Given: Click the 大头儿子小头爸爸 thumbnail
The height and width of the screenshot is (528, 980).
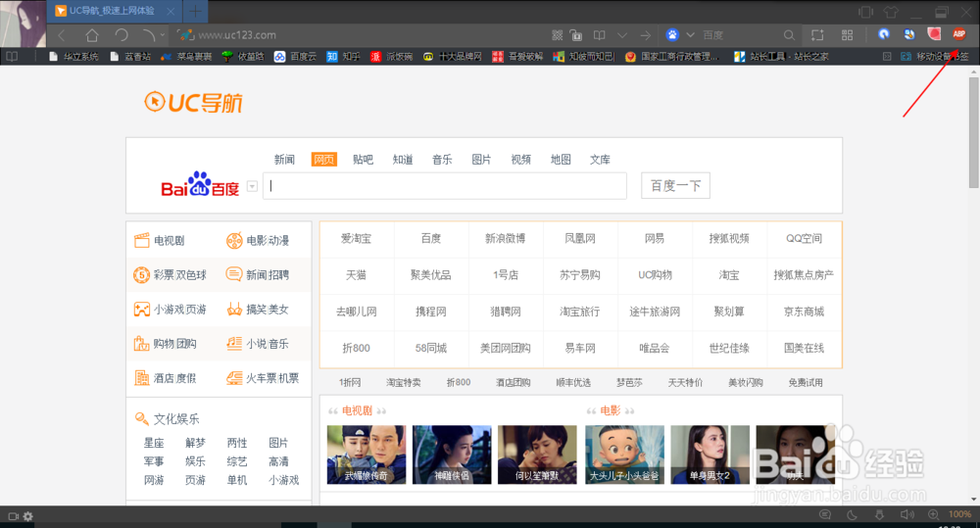Looking at the screenshot, I should [x=624, y=455].
